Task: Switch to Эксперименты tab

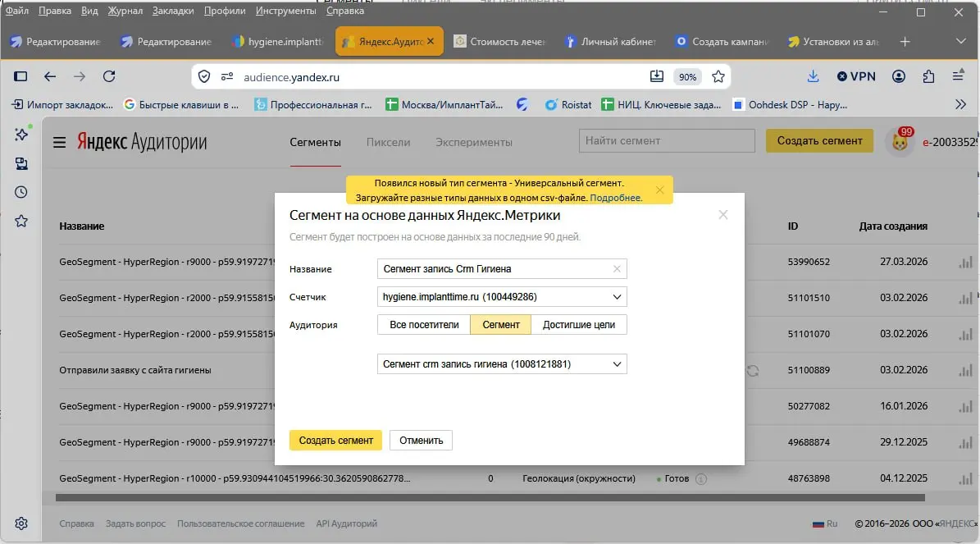Action: (474, 143)
